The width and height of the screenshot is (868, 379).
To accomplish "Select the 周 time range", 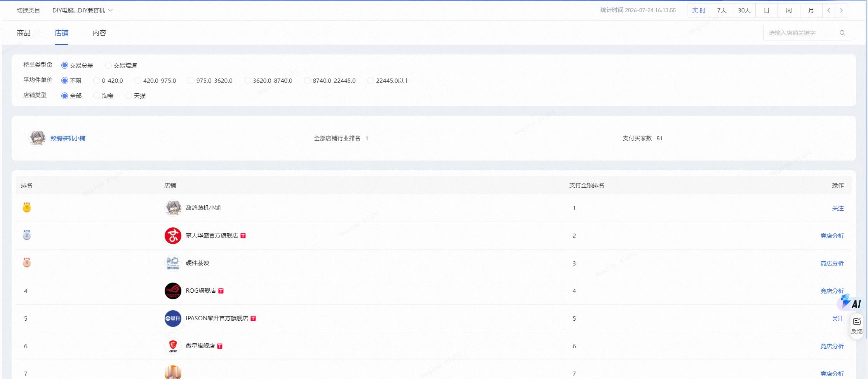I will (x=789, y=10).
